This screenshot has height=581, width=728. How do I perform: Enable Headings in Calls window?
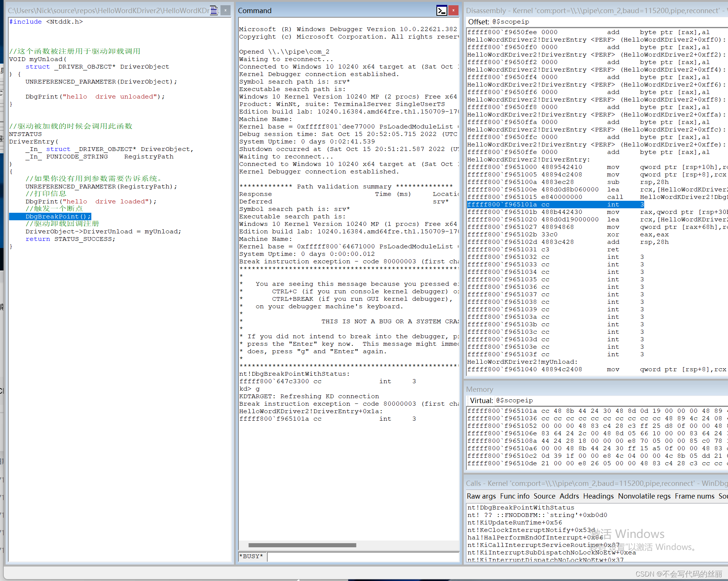pyautogui.click(x=598, y=496)
